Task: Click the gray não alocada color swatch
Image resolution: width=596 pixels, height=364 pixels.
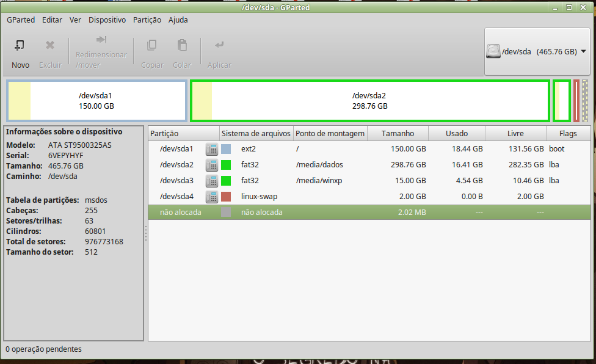Action: [226, 213]
